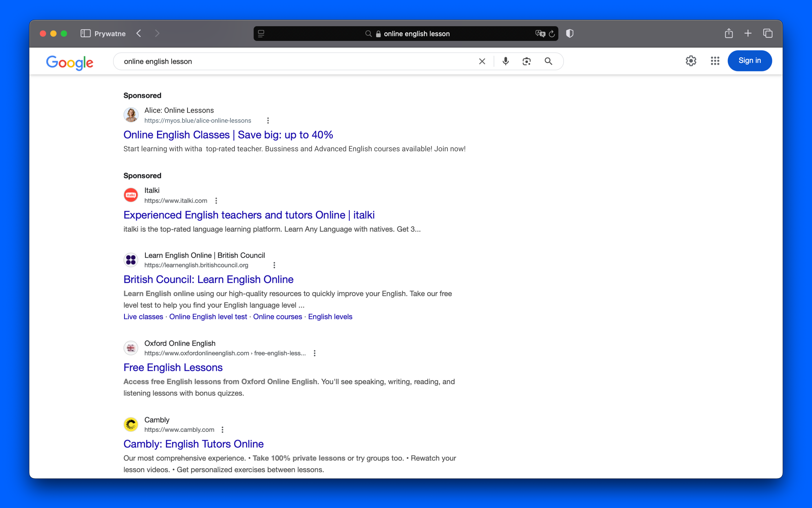Click the 'Learn English Online | British Council' name

(205, 255)
